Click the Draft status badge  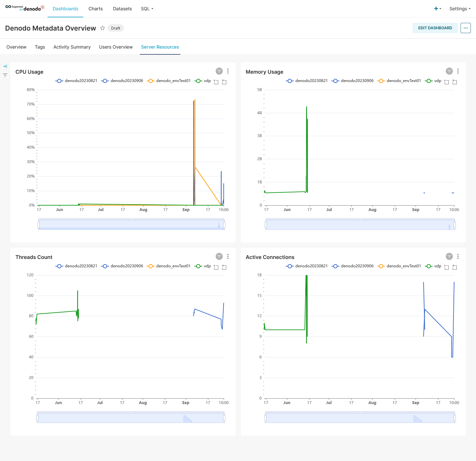[x=116, y=28]
